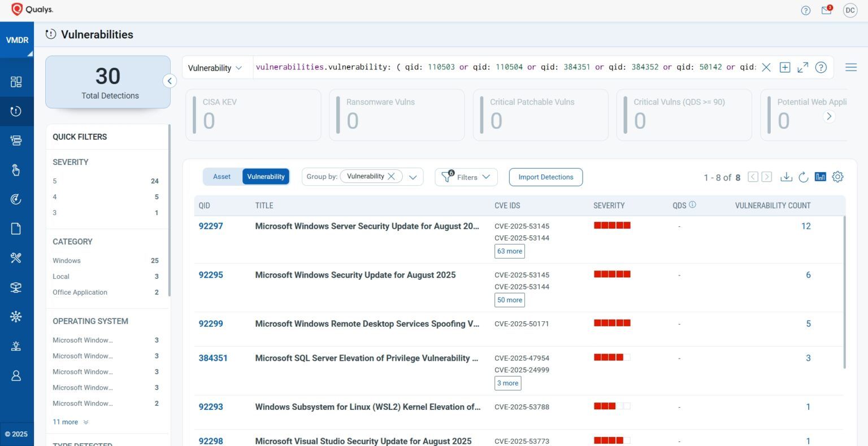Select the Vulnerability view tab
The image size is (868, 446).
coord(266,176)
